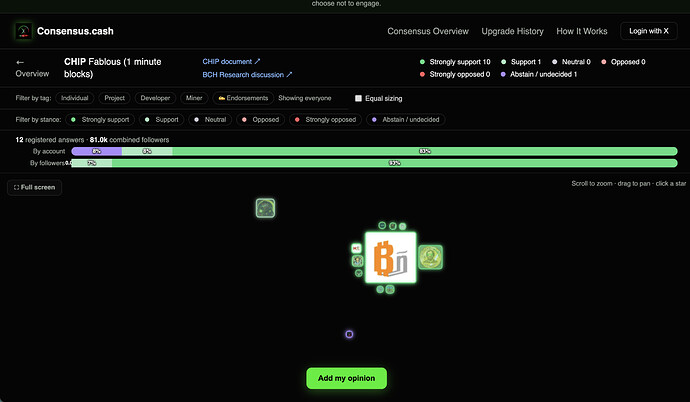Click the 'Opposed 0' legend entry
The image size is (690, 402).
(x=623, y=62)
